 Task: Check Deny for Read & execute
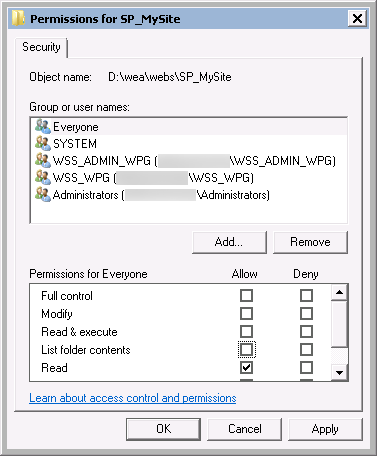click(x=306, y=332)
